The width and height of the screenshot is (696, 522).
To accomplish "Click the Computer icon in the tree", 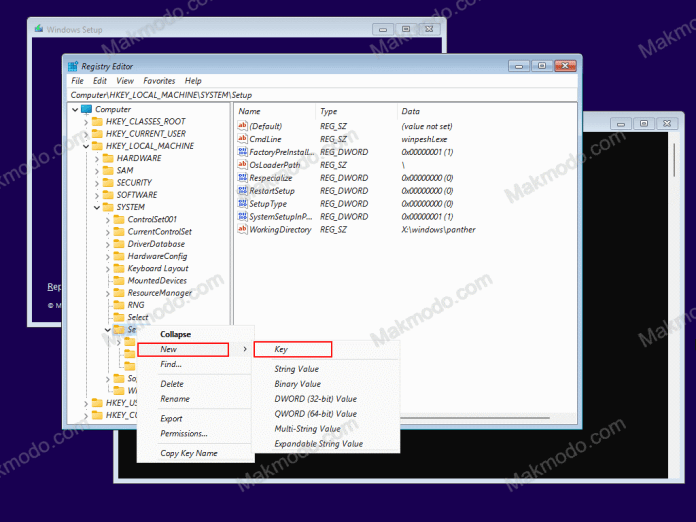I will (87, 109).
